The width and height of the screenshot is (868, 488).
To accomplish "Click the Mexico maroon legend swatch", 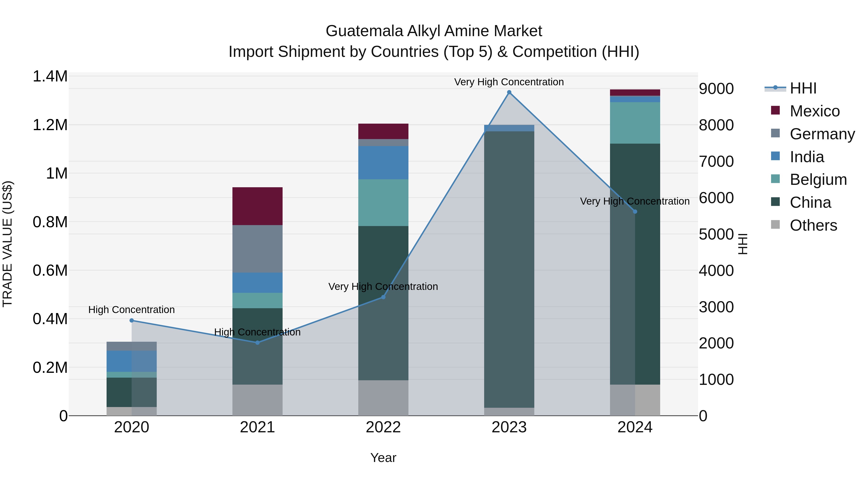I will pyautogui.click(x=775, y=110).
